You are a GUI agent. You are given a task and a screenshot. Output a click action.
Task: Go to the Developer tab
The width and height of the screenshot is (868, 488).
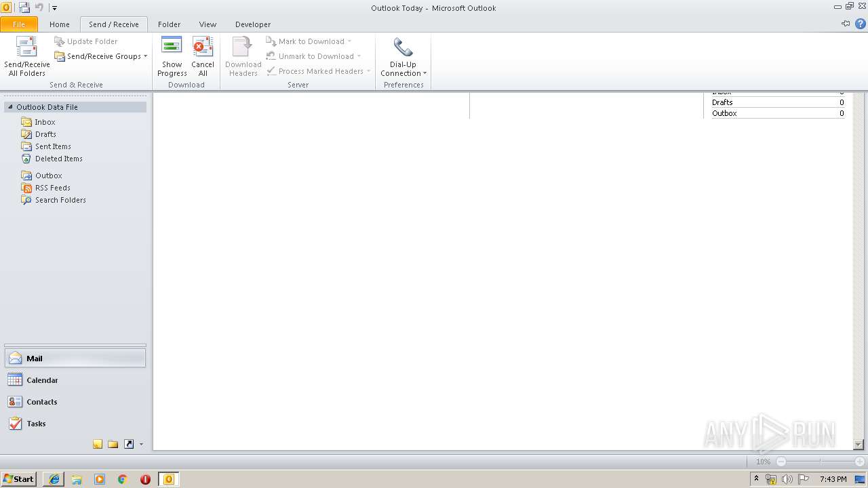coord(253,24)
